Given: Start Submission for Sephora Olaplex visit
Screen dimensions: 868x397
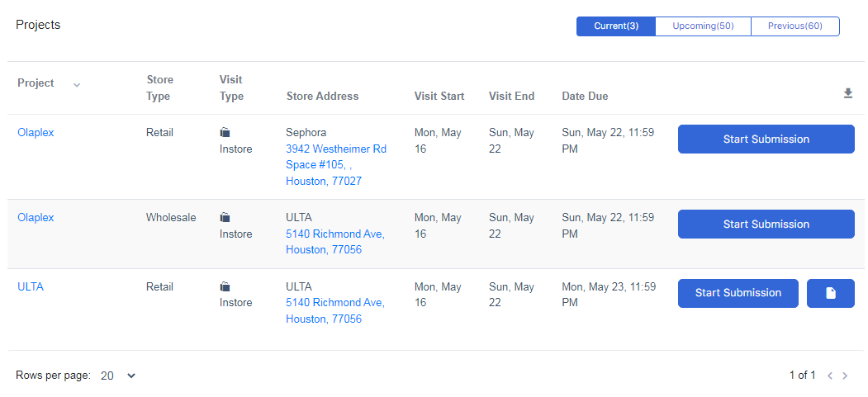Looking at the screenshot, I should (x=766, y=139).
